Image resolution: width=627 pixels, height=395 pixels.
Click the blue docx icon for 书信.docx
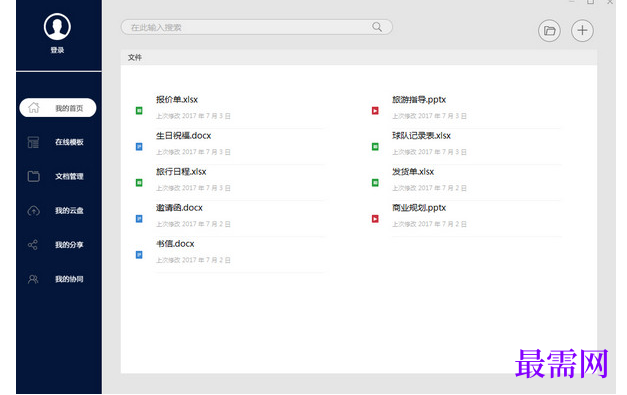click(x=139, y=255)
